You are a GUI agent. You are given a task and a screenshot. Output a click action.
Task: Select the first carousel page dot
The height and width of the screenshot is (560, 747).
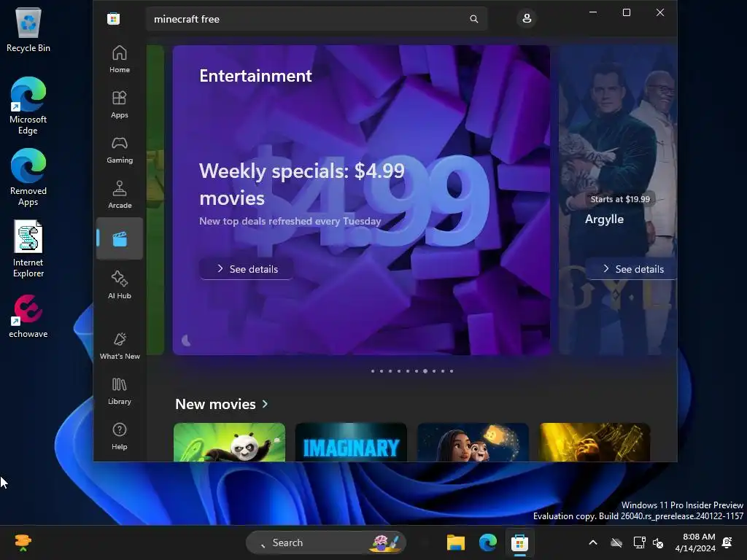coord(373,371)
